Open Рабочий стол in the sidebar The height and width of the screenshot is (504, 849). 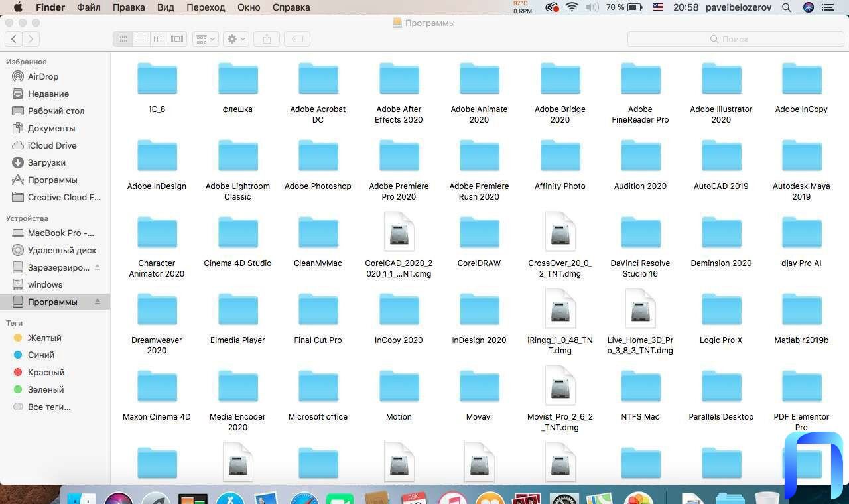55,111
